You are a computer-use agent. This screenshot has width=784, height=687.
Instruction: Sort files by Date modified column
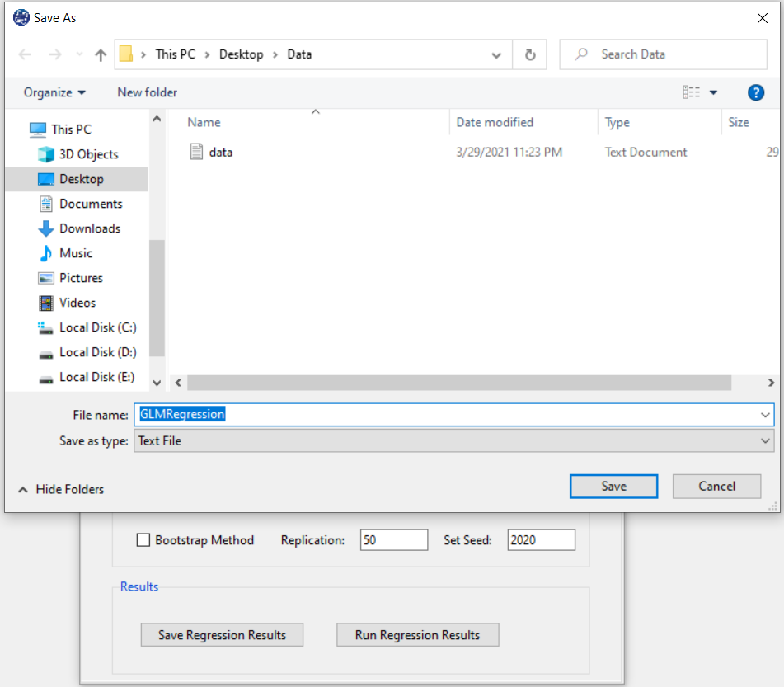point(495,123)
